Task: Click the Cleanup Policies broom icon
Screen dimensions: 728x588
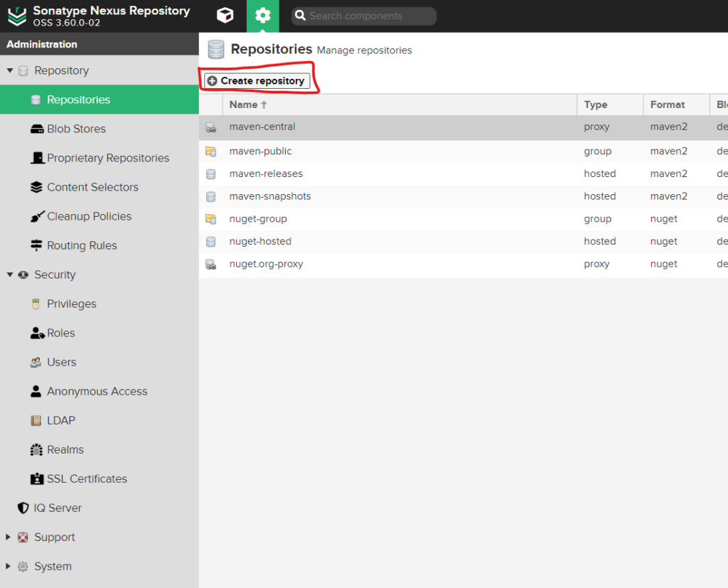Action: tap(36, 217)
